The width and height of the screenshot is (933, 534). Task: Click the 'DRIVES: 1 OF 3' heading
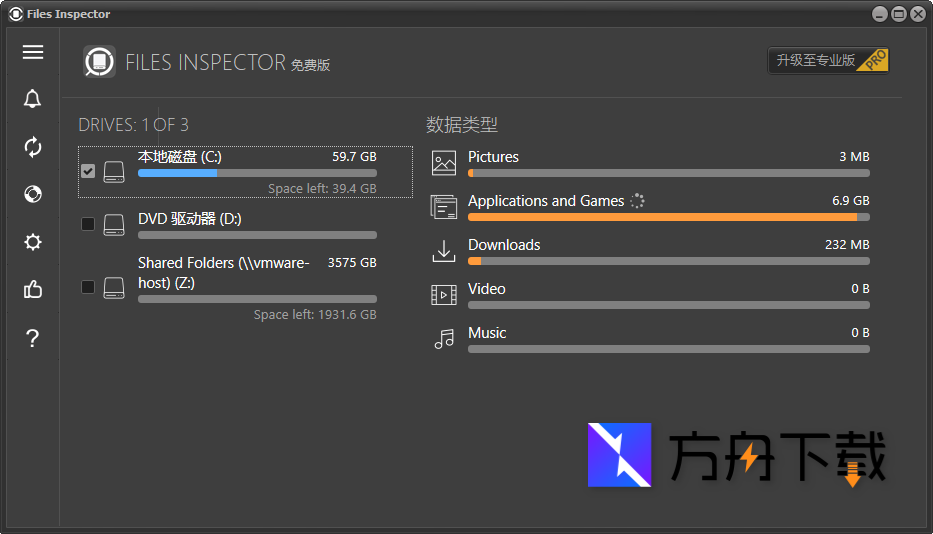pos(133,125)
